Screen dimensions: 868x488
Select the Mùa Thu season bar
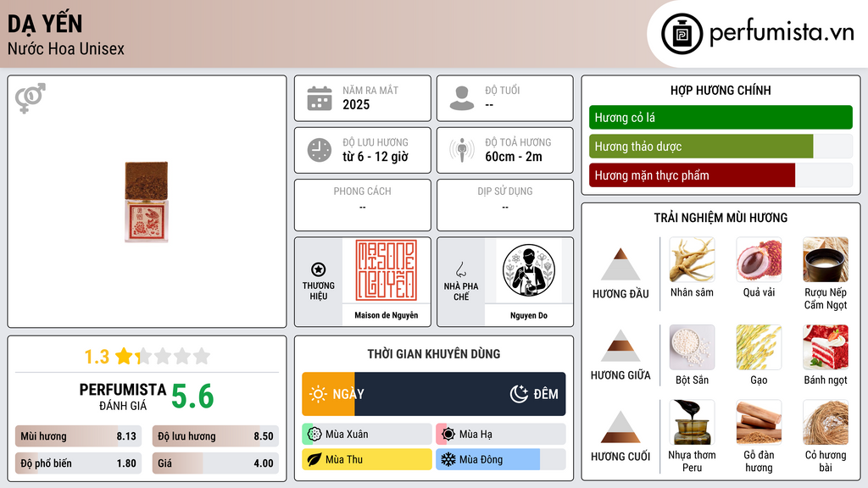click(367, 459)
